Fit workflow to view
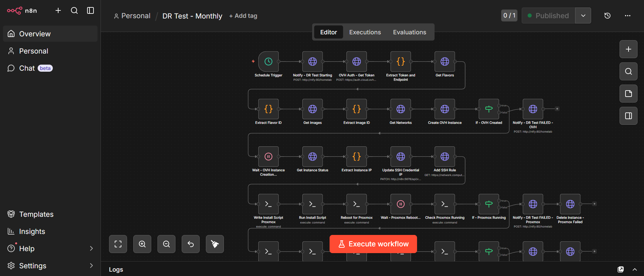 pyautogui.click(x=118, y=244)
